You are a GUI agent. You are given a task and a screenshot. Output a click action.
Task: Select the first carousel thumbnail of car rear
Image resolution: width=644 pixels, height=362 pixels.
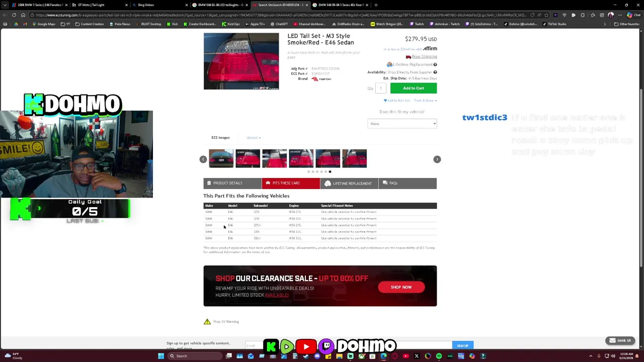coord(221,159)
